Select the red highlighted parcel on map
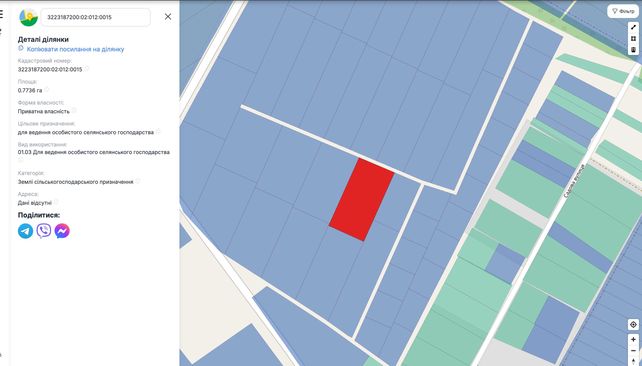This screenshot has height=366, width=642. pos(362,199)
